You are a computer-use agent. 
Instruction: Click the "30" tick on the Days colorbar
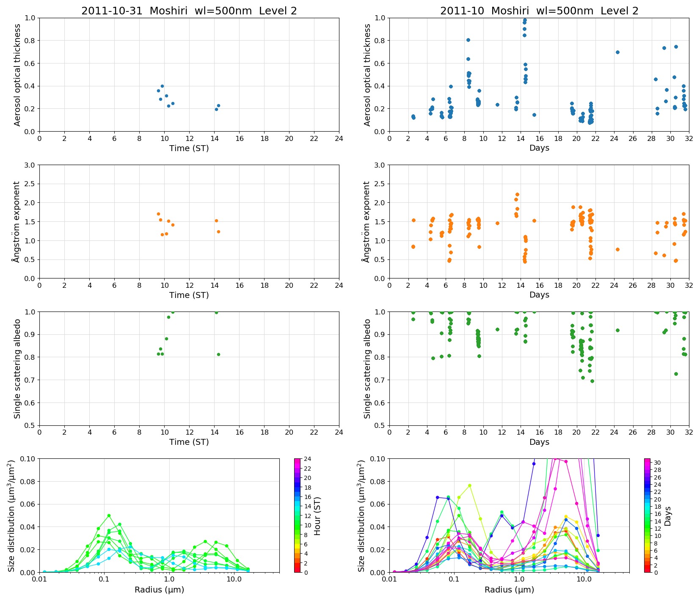(658, 463)
